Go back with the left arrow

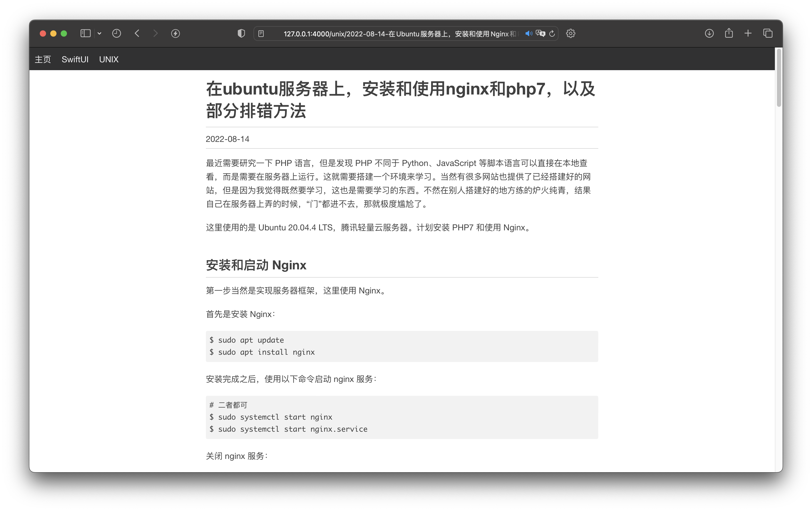tap(137, 34)
